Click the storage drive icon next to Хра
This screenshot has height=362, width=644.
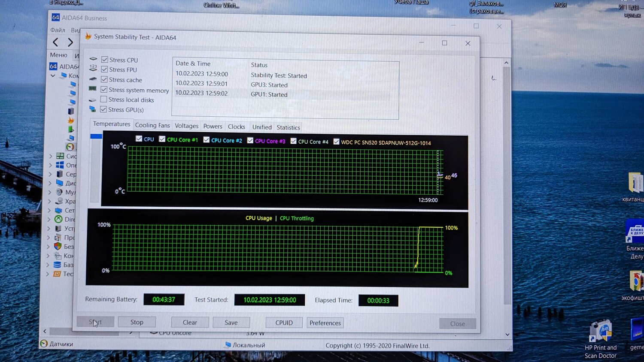[x=59, y=201]
